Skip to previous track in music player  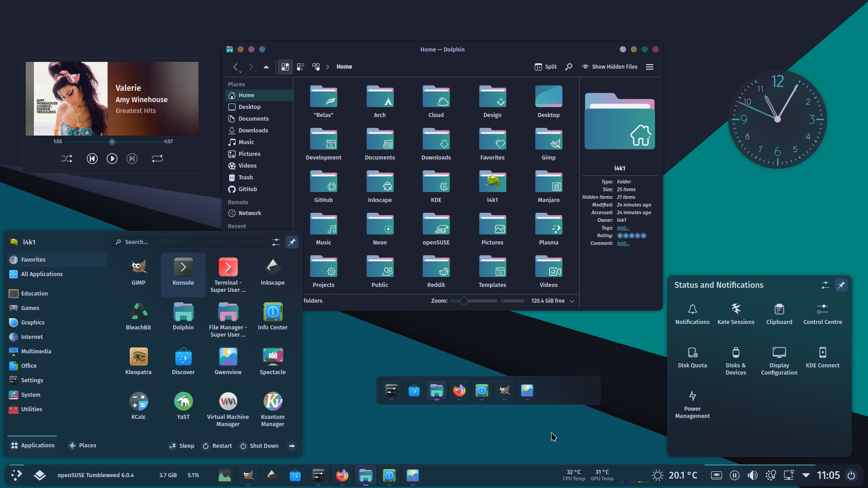(92, 159)
